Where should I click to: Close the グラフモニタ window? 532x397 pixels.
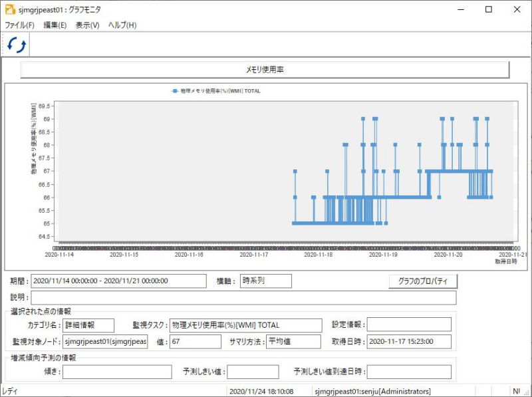coord(517,9)
